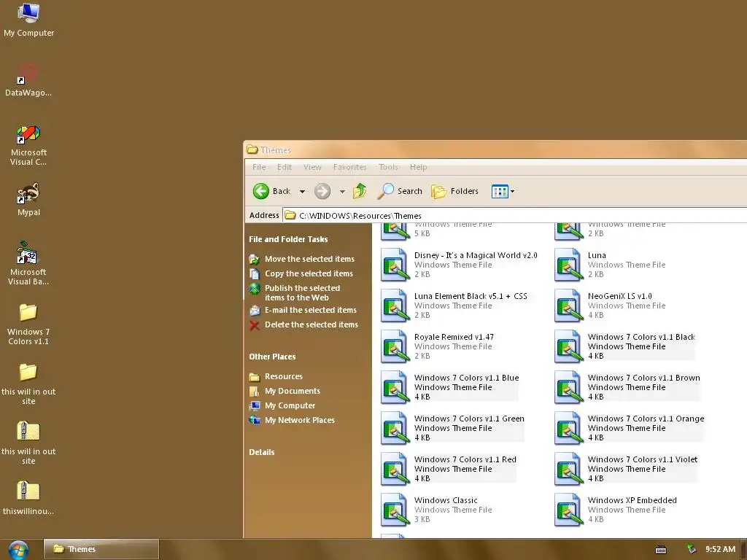Select Luna Element Black v5.1 + CSS theme
747x560 pixels.
(x=454, y=306)
